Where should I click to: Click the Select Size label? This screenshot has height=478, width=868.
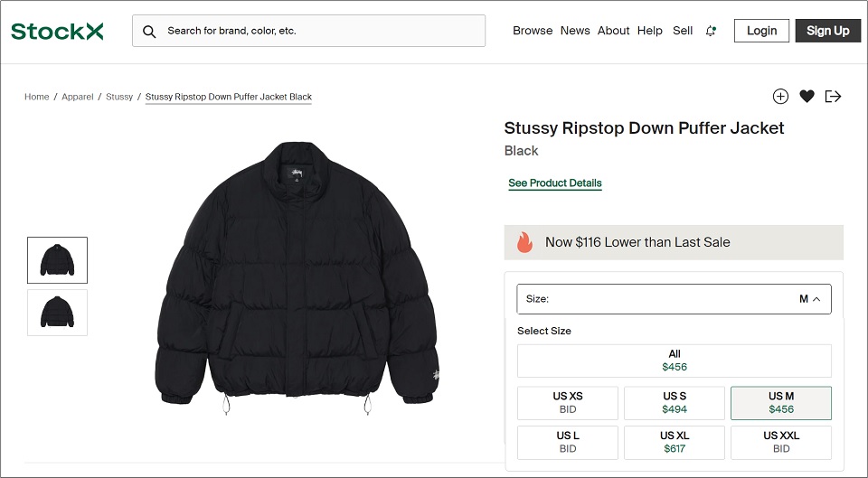(544, 331)
